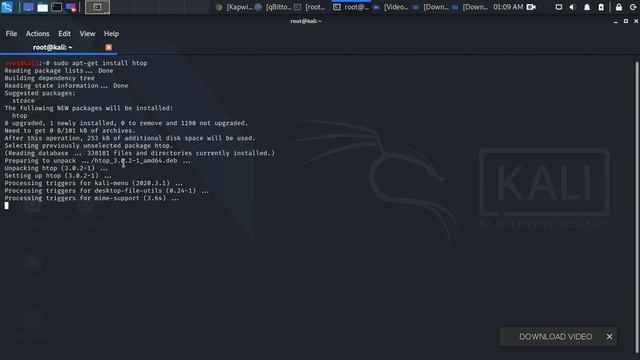The image size is (640, 360).
Task: Switch to the [Video... taskbar window
Action: [x=391, y=7]
